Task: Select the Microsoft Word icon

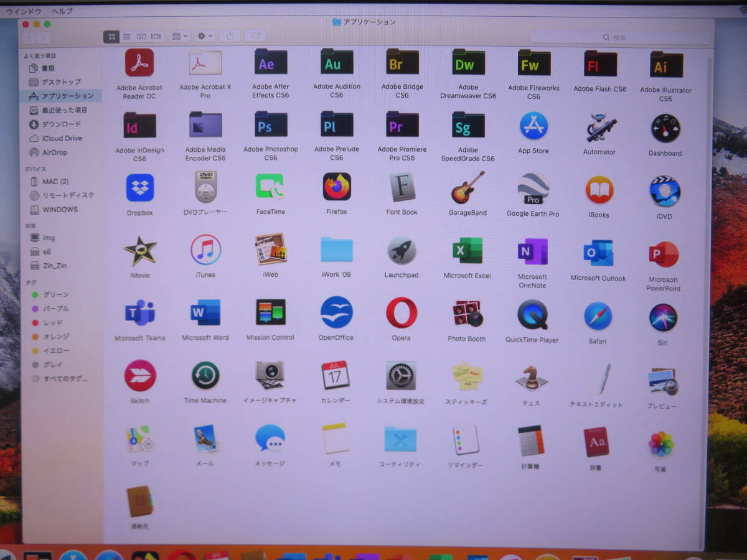Action: tap(205, 312)
